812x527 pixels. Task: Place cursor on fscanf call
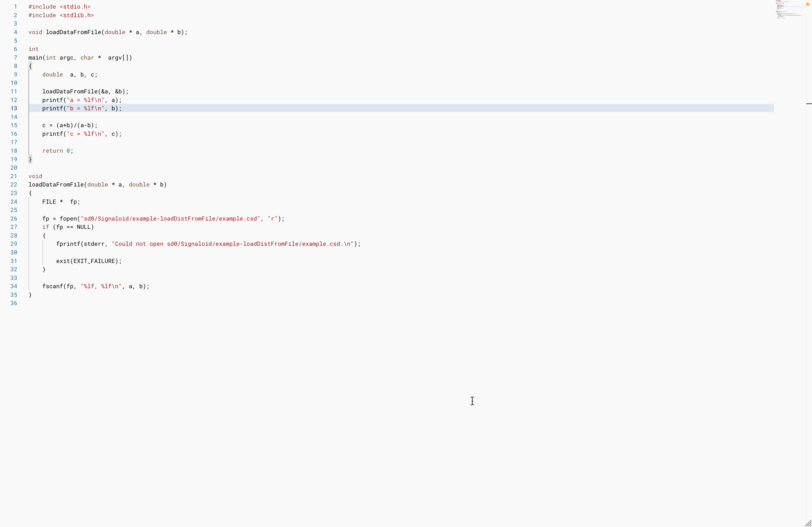coord(53,286)
